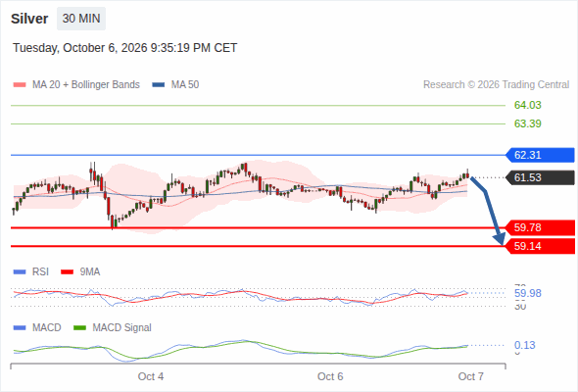Screen dimensions: 578x392
Task: Click the Oct 6 date axis label
Action: (x=330, y=376)
